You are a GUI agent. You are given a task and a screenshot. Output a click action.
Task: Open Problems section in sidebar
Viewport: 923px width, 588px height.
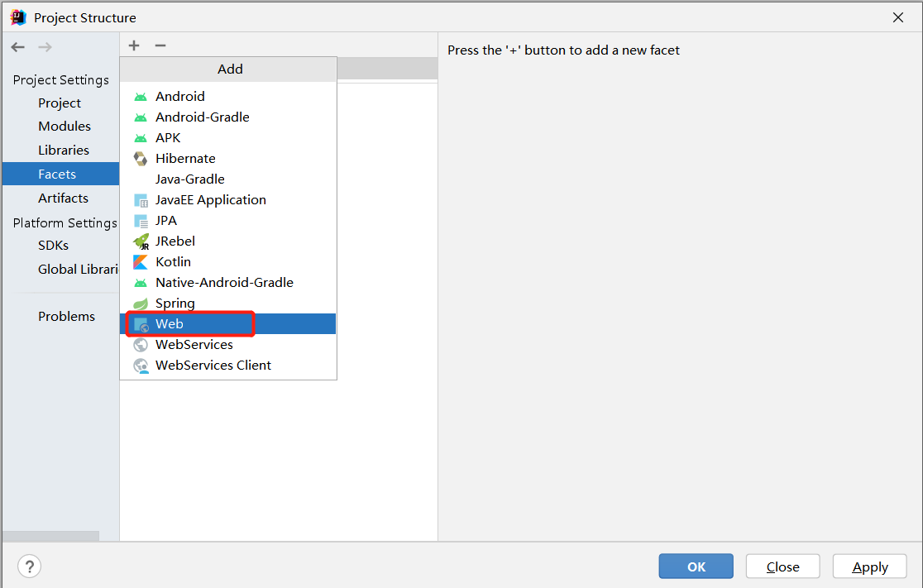[66, 316]
